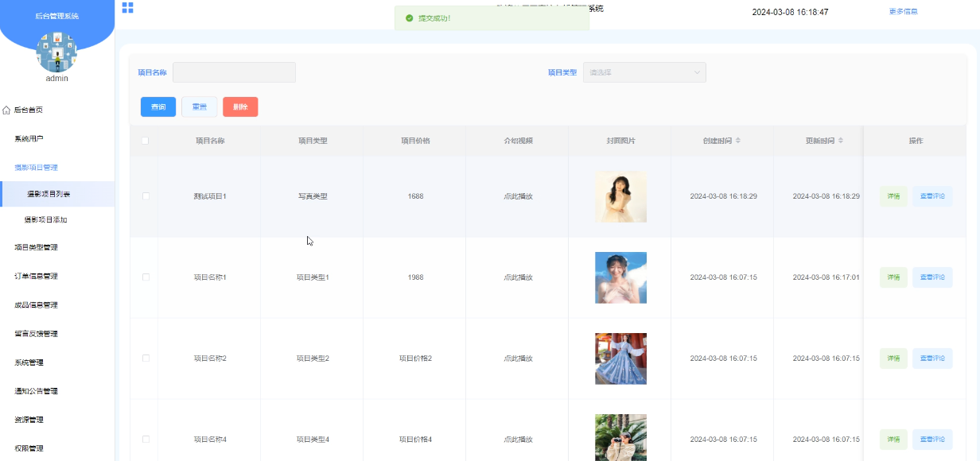Click 查看评论 button for 测试项目1
This screenshot has width=980, height=461.
(x=932, y=196)
